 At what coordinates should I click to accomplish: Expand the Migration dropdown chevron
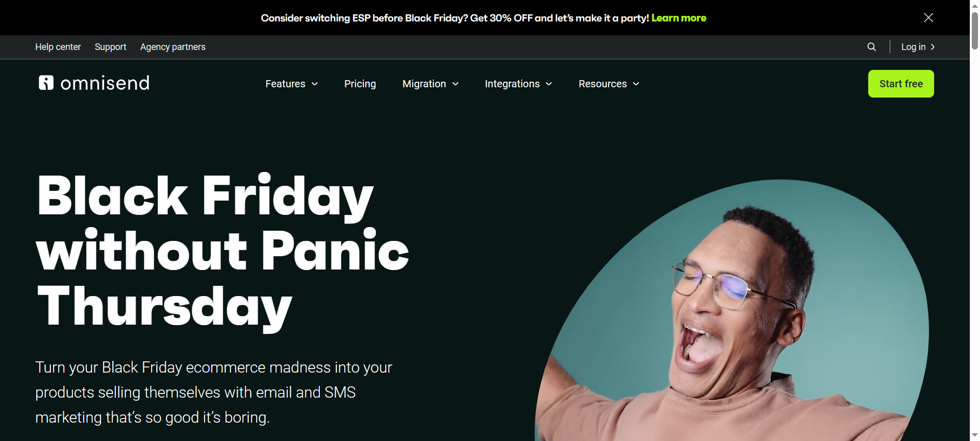coord(456,84)
